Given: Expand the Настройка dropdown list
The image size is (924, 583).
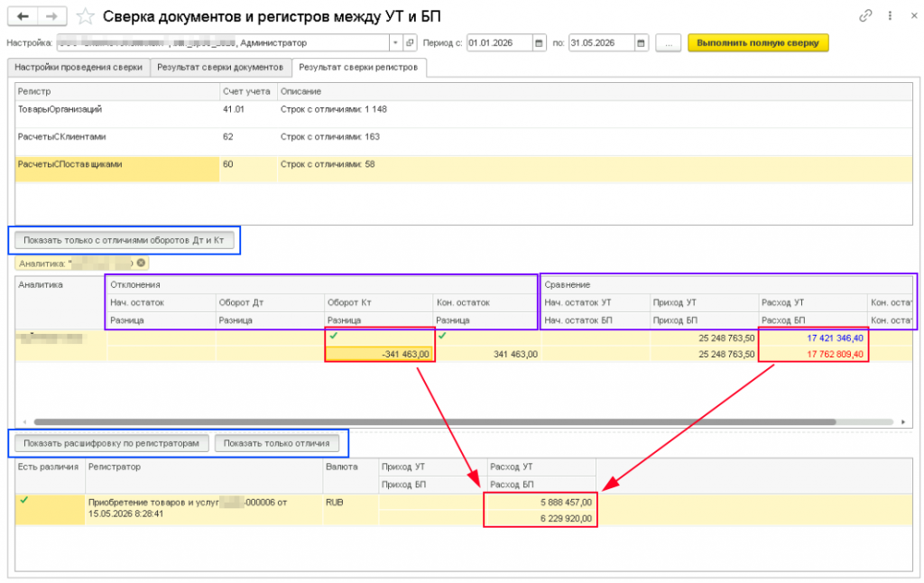Looking at the screenshot, I should [x=395, y=43].
